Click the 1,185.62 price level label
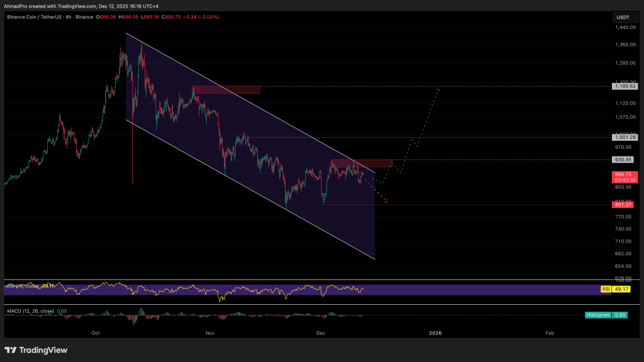Viewport: 644px width, 362px height. click(625, 86)
